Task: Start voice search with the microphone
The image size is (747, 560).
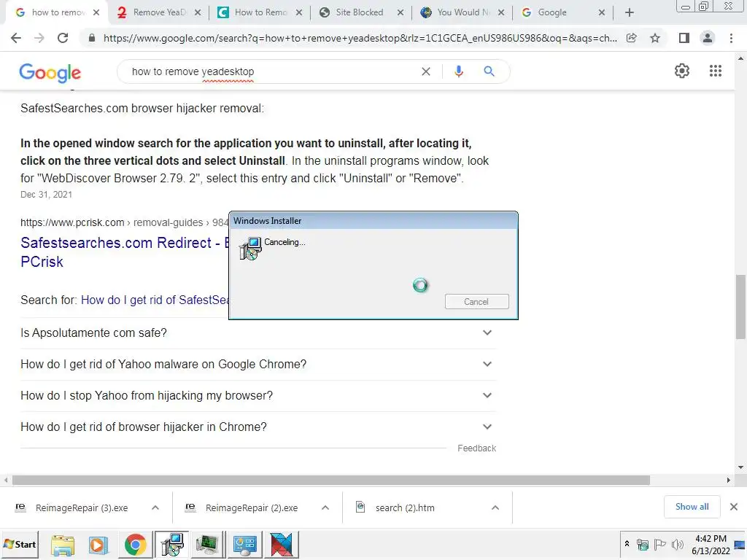Action: point(459,71)
